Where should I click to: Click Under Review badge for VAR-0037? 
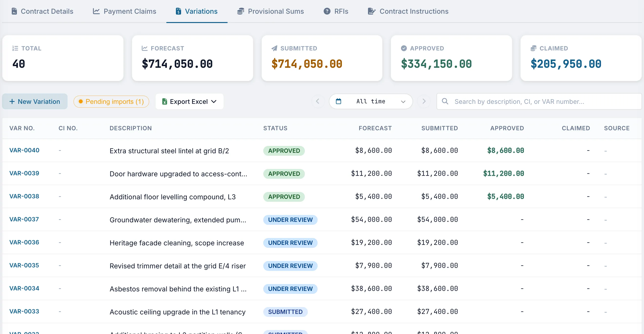click(290, 220)
